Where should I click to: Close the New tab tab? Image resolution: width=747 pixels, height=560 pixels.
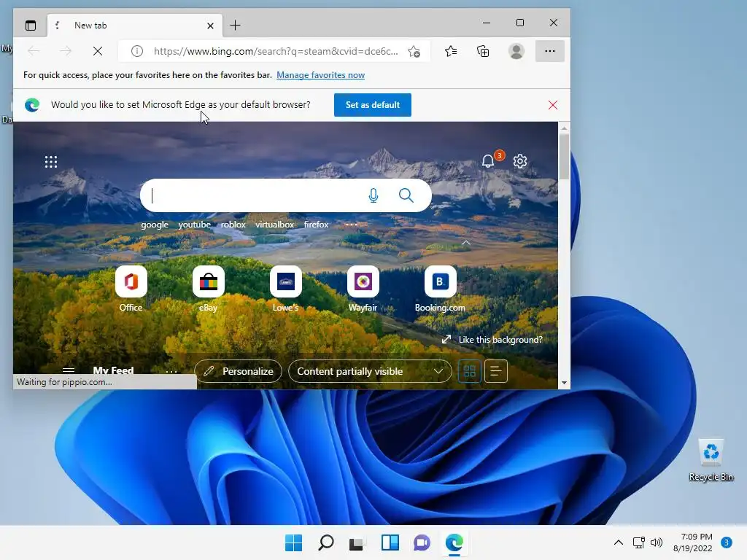(210, 26)
